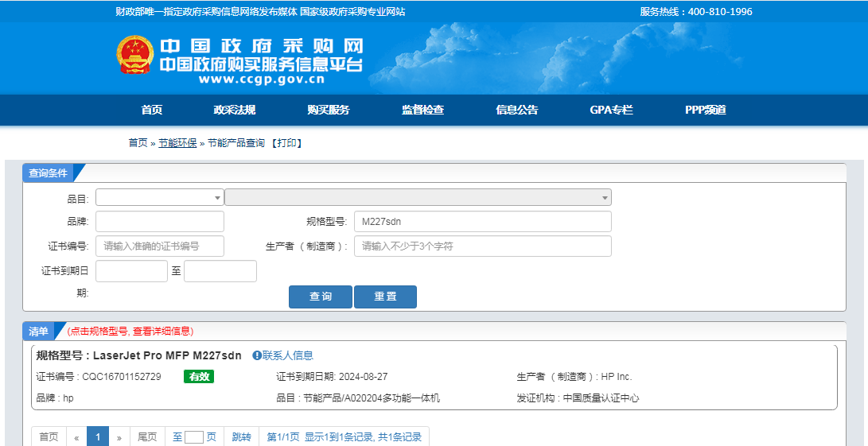Click the certificate expiry end date field
The height and width of the screenshot is (446, 868).
(220, 271)
